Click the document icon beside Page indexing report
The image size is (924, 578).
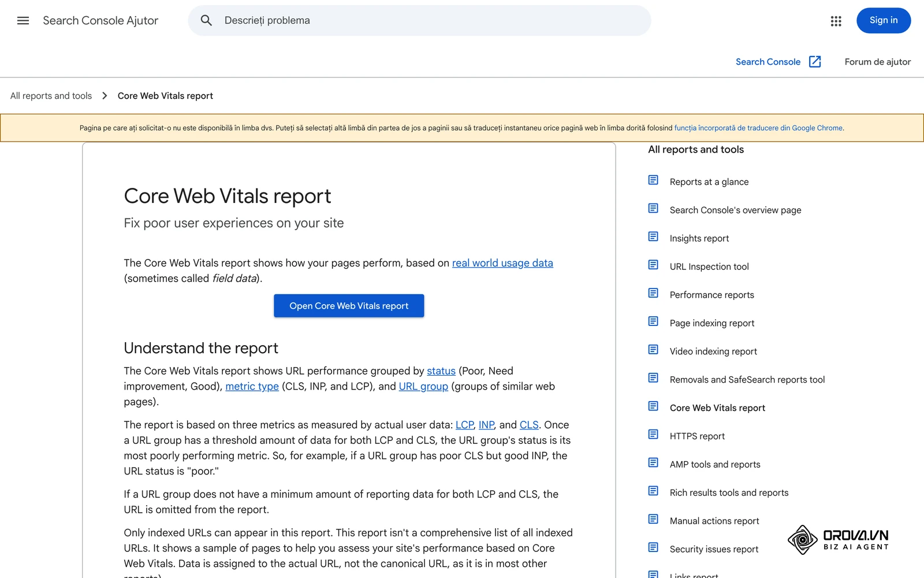point(653,321)
